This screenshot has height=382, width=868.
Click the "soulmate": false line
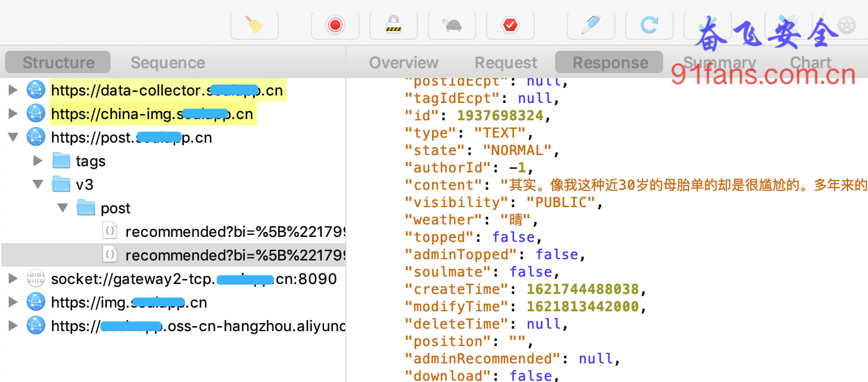[482, 272]
